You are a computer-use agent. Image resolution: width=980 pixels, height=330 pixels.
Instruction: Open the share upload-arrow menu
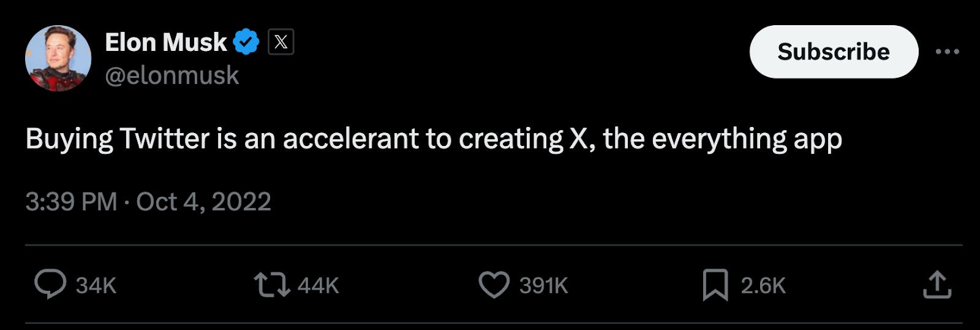point(937,285)
